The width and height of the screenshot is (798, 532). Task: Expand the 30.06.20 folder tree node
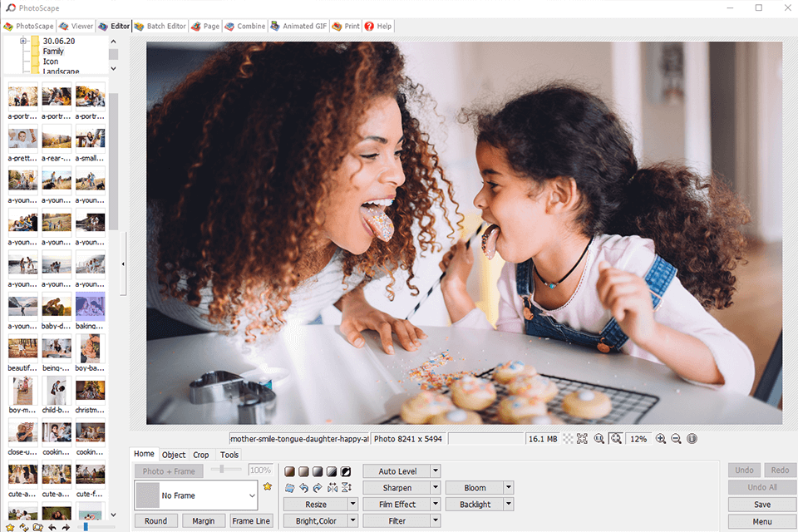click(x=23, y=41)
